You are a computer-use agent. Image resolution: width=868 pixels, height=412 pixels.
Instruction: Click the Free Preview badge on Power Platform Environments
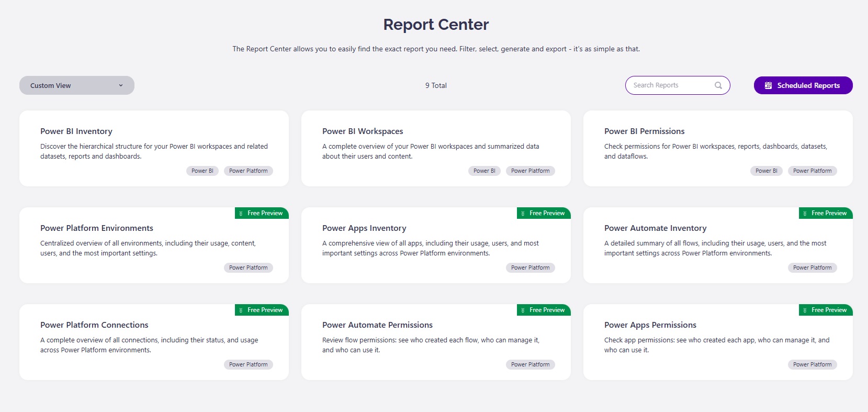(x=262, y=213)
